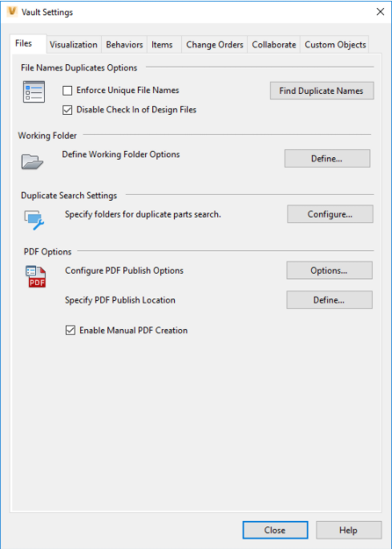Go to the Change Orders tab
Screen dimensions: 392x549
pos(214,45)
